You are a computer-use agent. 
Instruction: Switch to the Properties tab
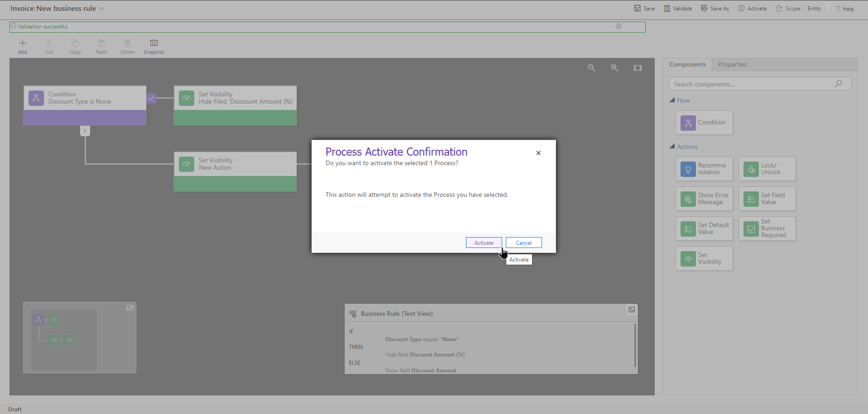(733, 64)
